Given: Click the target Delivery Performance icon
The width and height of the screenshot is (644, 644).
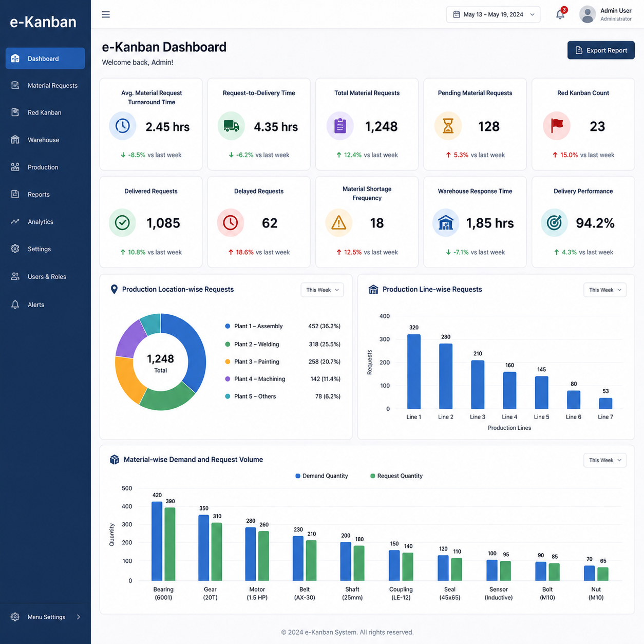Looking at the screenshot, I should coord(554,222).
